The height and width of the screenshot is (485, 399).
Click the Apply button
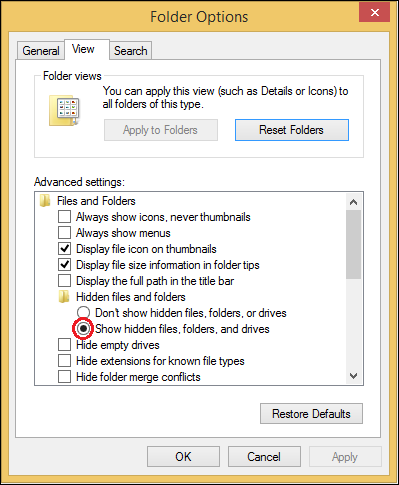(x=345, y=457)
